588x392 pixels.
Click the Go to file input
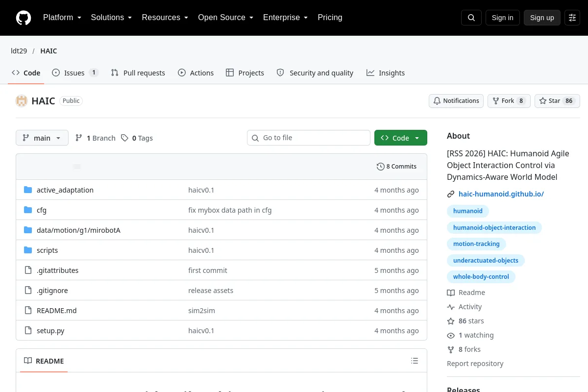coord(309,138)
